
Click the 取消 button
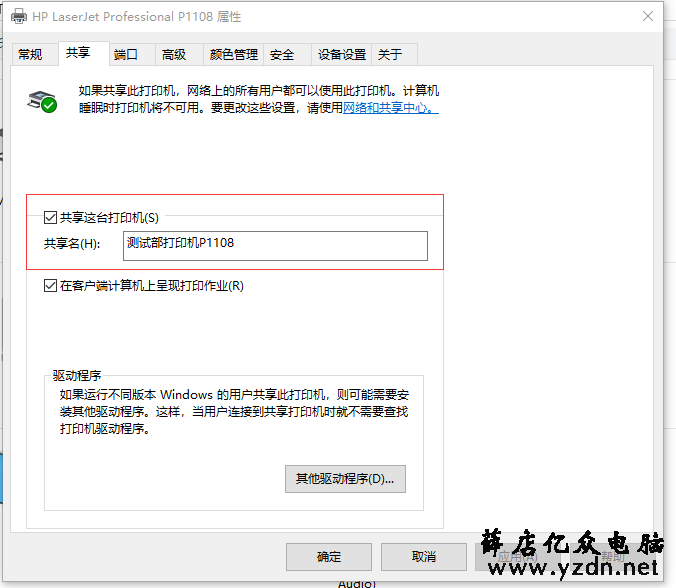(x=424, y=557)
